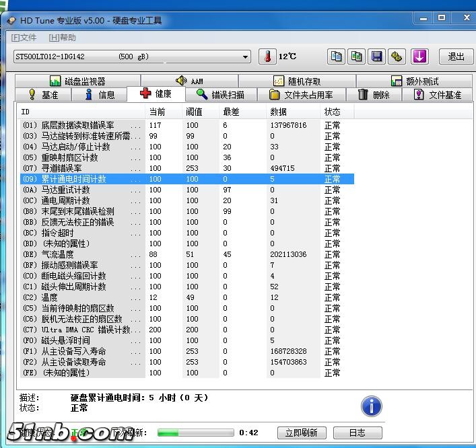Click the thermometer temperature icon
Image resolution: width=476 pixels, height=448 pixels.
click(x=267, y=57)
